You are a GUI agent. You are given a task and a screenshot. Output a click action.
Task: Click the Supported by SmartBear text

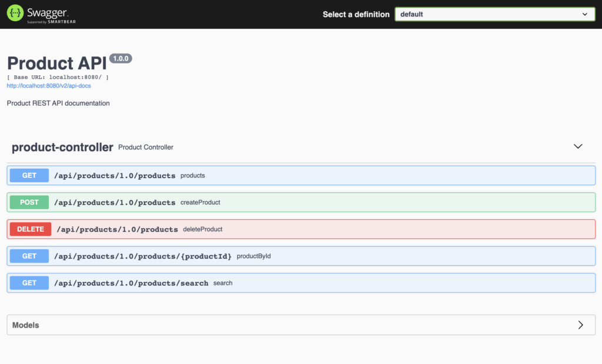point(52,22)
